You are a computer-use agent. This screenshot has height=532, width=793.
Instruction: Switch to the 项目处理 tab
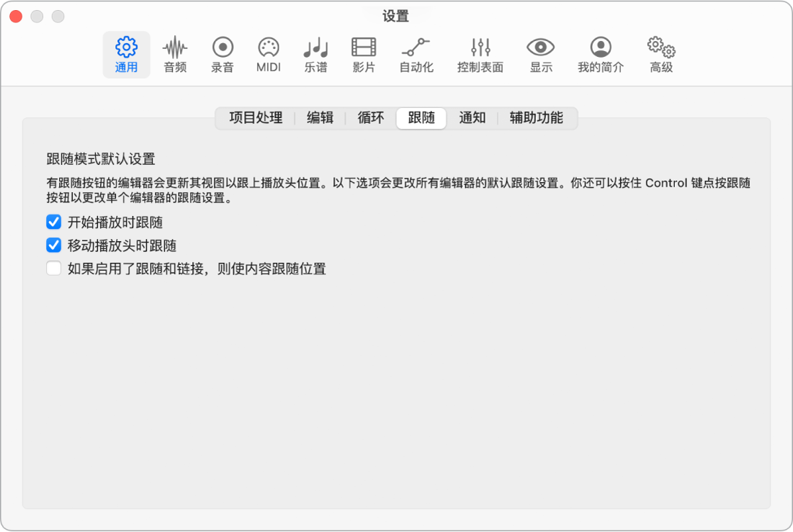256,118
